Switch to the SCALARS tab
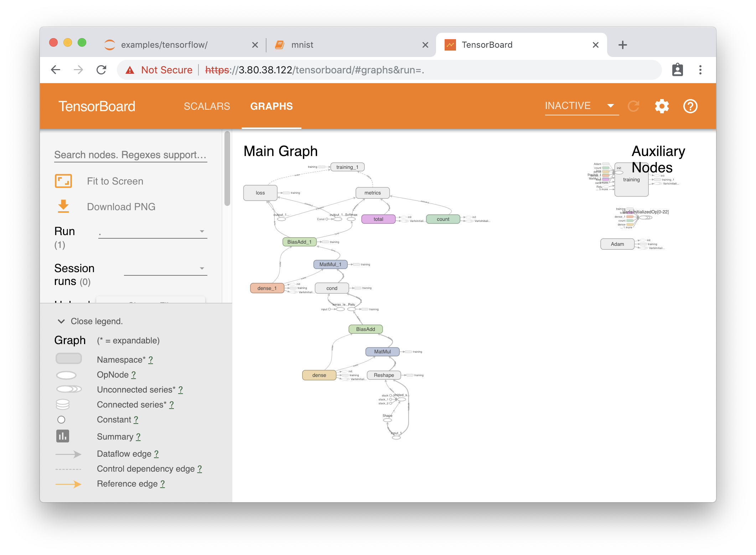This screenshot has width=756, height=555. pyautogui.click(x=207, y=106)
